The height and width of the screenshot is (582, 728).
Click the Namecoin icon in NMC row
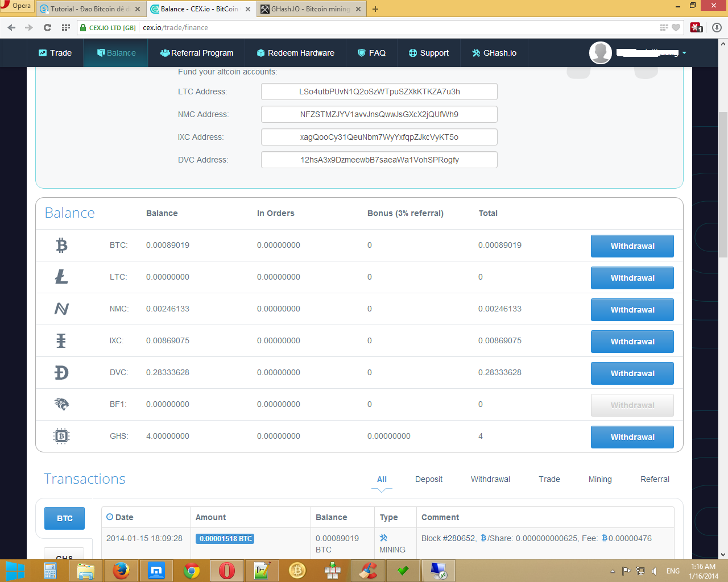61,309
